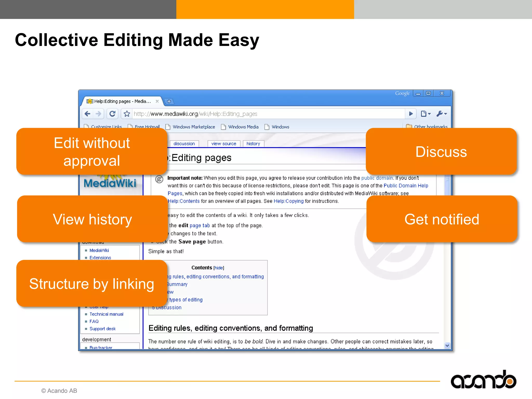Click the Get notified callout
This screenshot has height=399, width=532.
[442, 219]
